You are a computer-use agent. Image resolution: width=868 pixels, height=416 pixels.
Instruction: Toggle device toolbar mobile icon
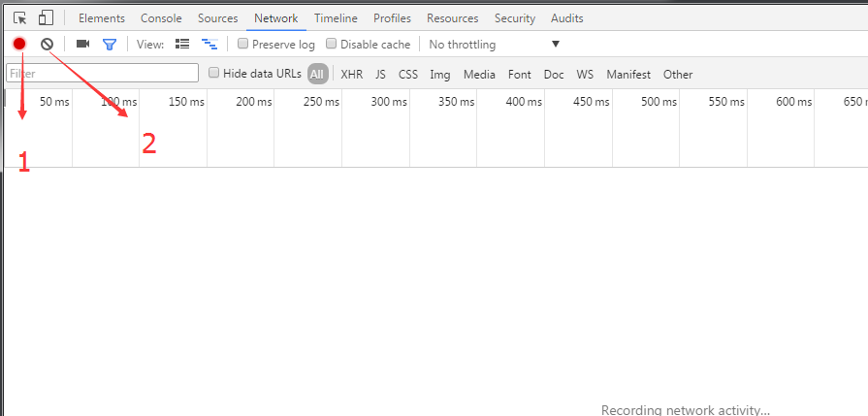(46, 17)
